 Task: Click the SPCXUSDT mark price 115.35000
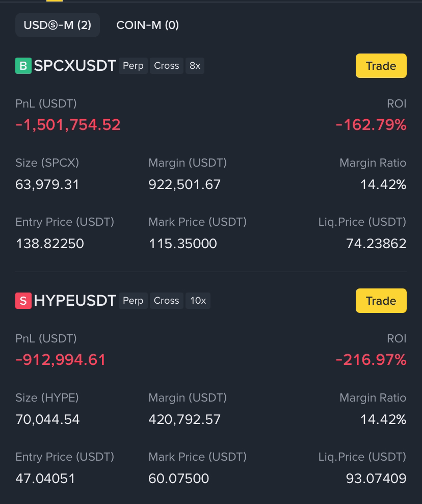[x=183, y=244]
